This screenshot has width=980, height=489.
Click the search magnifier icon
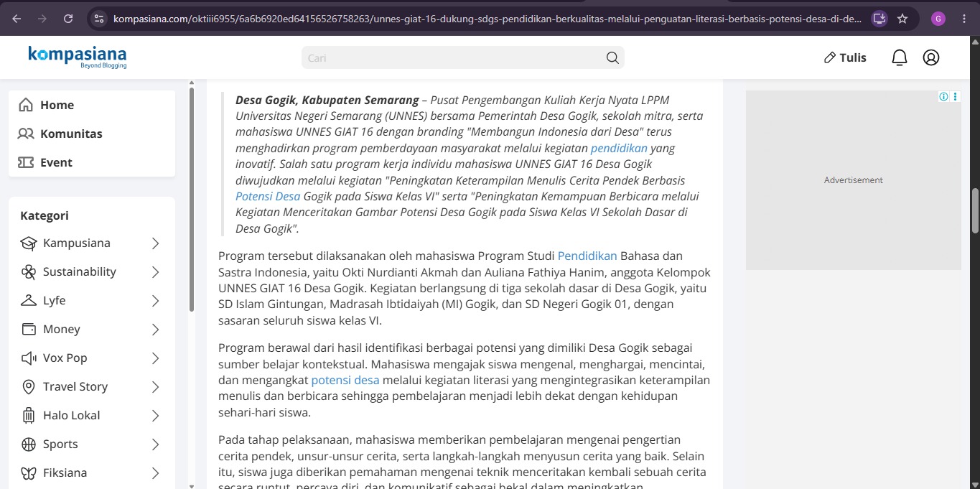(x=612, y=57)
